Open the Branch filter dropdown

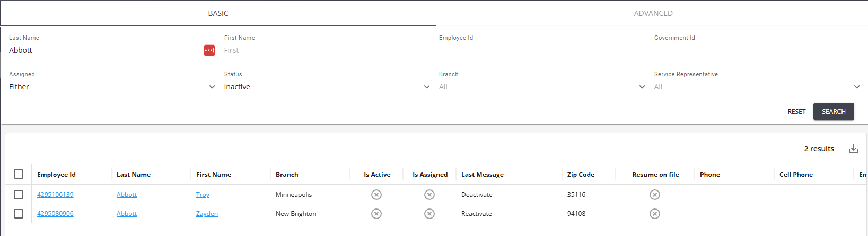pyautogui.click(x=542, y=87)
